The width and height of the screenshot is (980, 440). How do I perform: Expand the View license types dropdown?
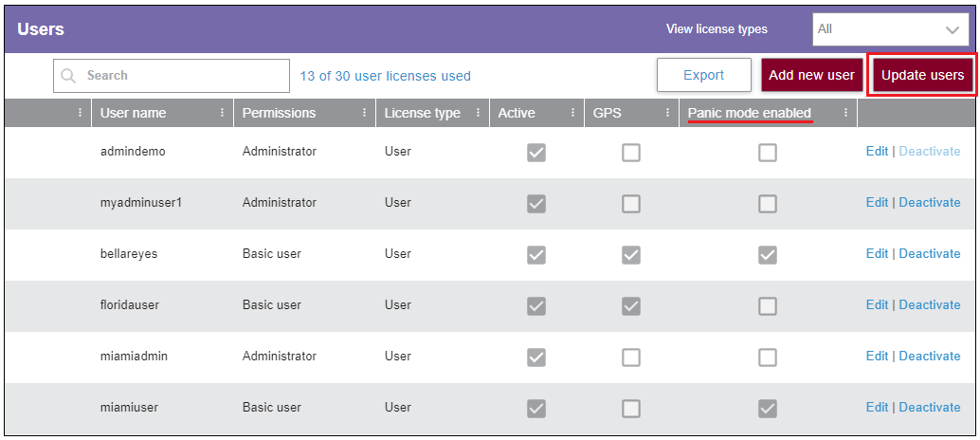(x=890, y=29)
